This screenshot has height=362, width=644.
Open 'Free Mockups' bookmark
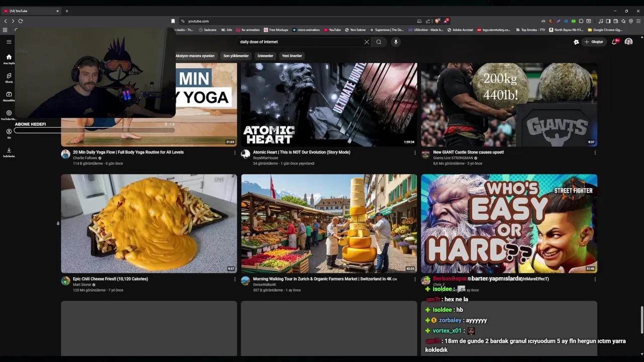(x=276, y=30)
